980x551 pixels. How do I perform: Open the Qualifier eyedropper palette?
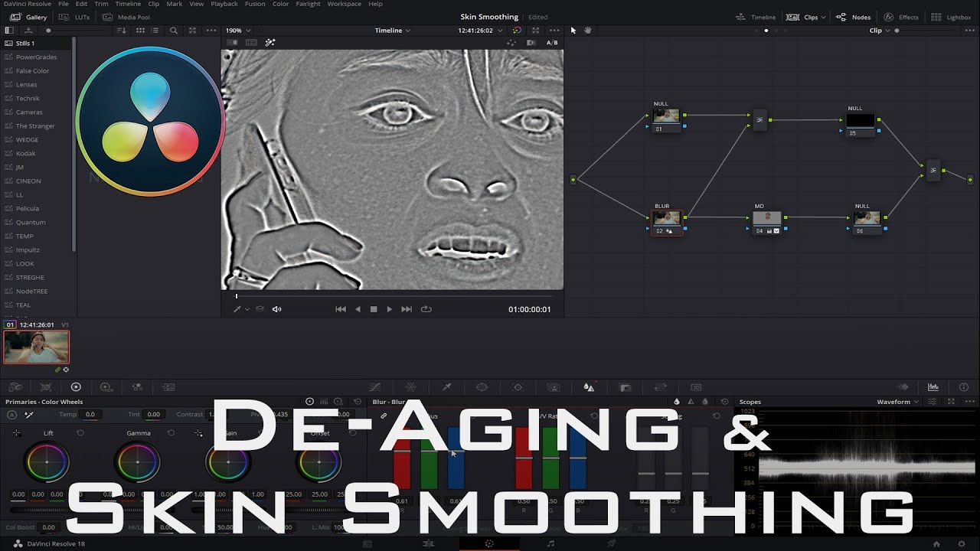coord(447,387)
